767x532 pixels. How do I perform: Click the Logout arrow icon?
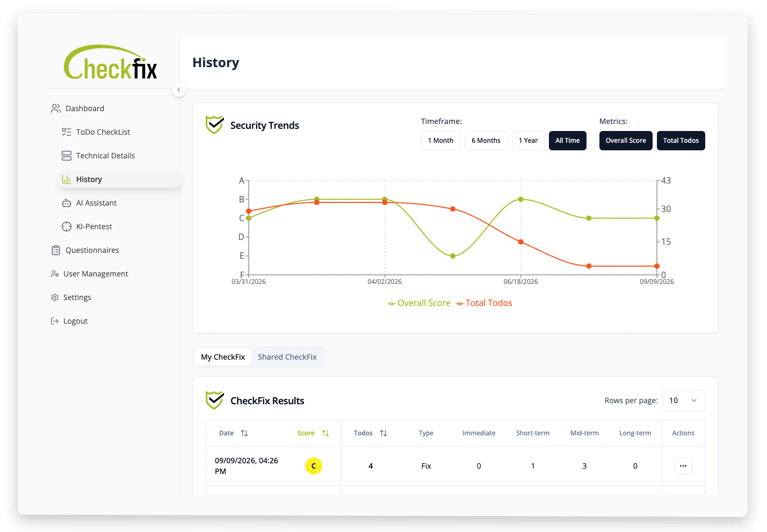(55, 321)
